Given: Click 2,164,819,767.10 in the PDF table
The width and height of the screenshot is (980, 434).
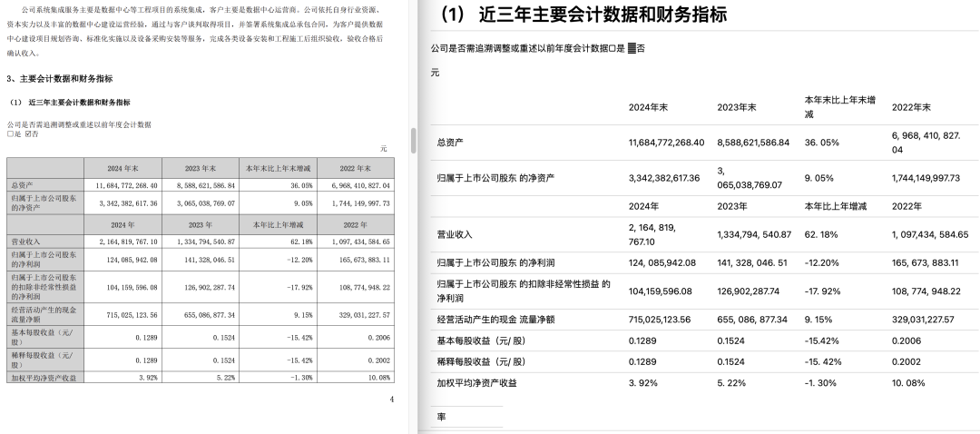Looking at the screenshot, I should [x=129, y=242].
